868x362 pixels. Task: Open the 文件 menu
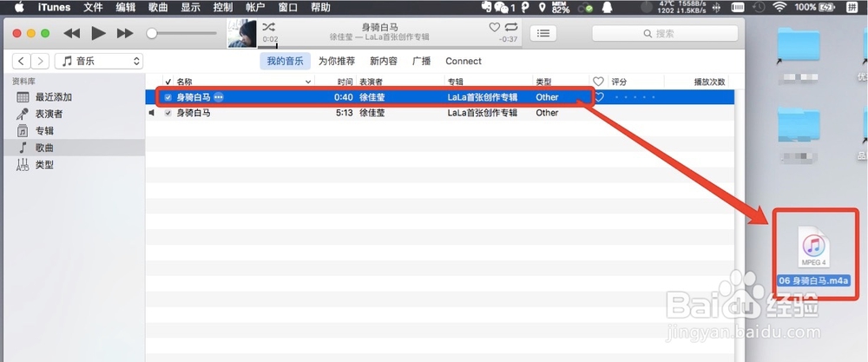pyautogui.click(x=93, y=7)
